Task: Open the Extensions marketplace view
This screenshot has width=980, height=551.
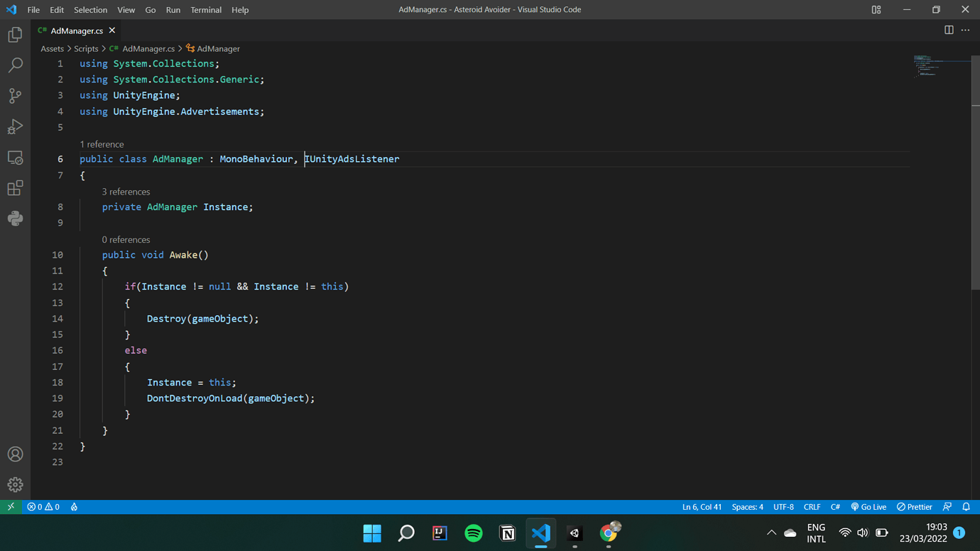Action: [x=15, y=188]
